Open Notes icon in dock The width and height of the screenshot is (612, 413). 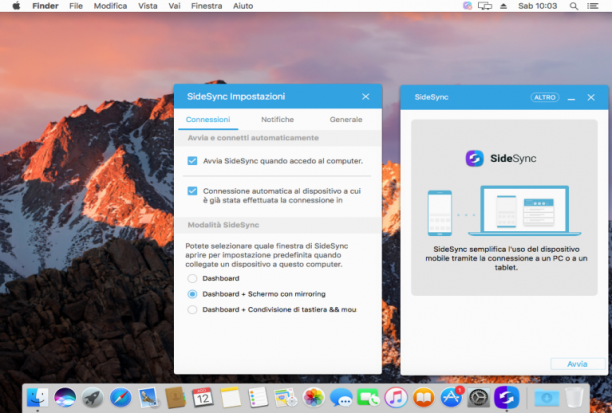point(230,397)
